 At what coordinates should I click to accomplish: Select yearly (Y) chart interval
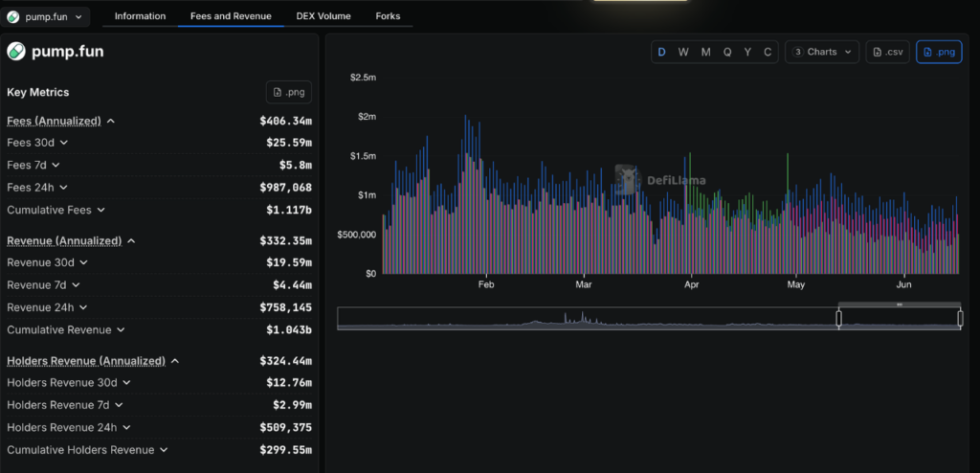(747, 52)
